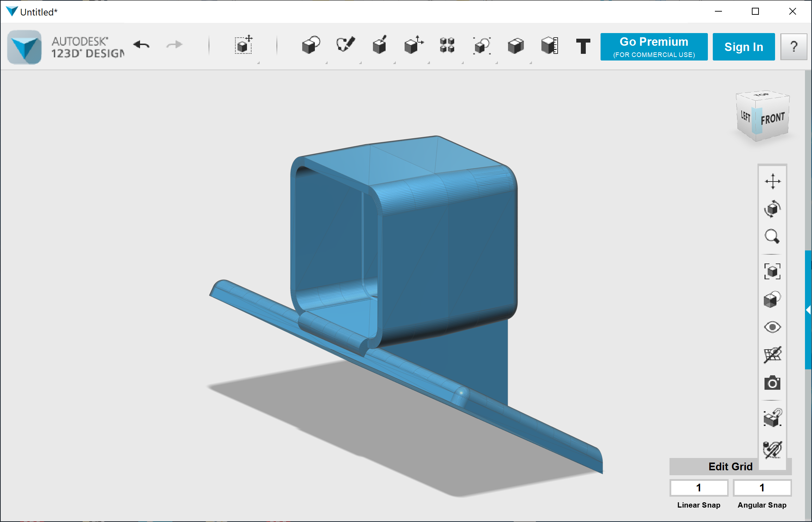
Task: Toggle the show/hide eye icon
Action: [772, 327]
